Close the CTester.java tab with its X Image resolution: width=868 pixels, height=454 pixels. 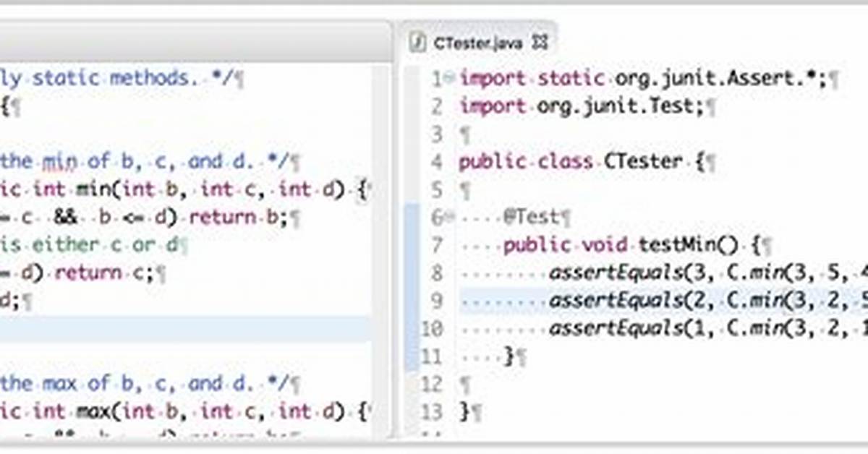tap(540, 42)
